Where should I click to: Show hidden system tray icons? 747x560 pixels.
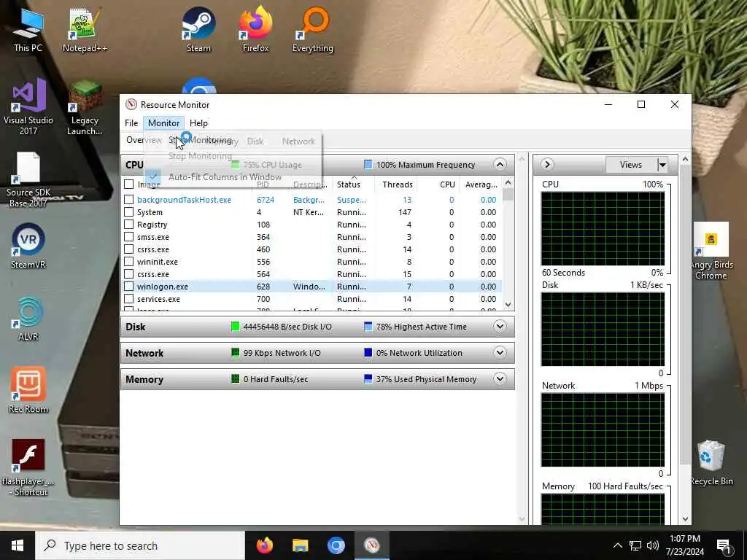(x=617, y=545)
